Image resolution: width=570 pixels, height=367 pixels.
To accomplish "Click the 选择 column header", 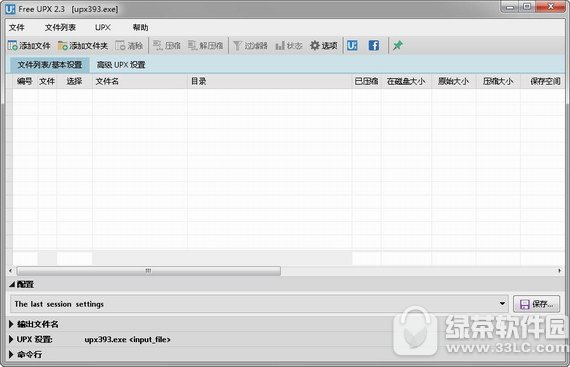I will click(x=74, y=81).
